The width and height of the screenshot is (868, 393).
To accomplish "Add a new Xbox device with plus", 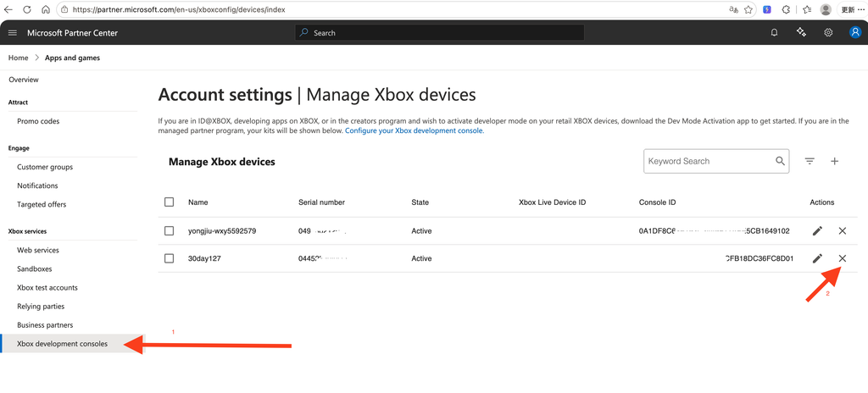I will click(835, 161).
